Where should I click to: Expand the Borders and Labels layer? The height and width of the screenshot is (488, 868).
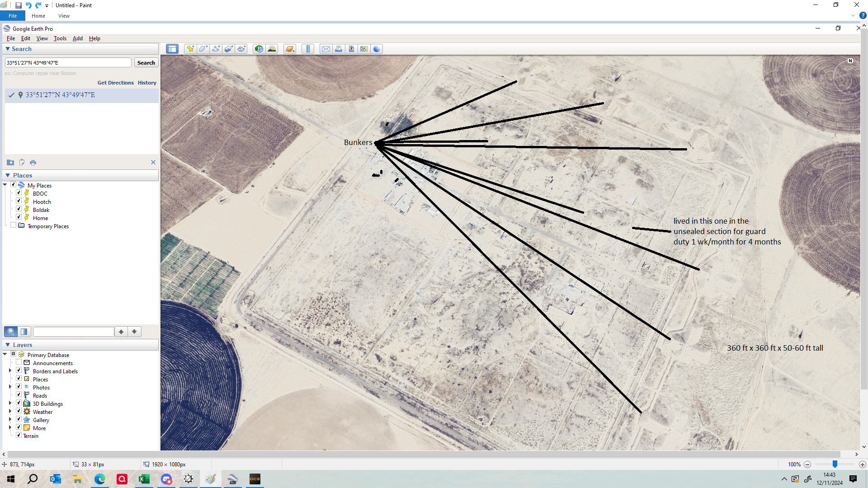(x=10, y=371)
